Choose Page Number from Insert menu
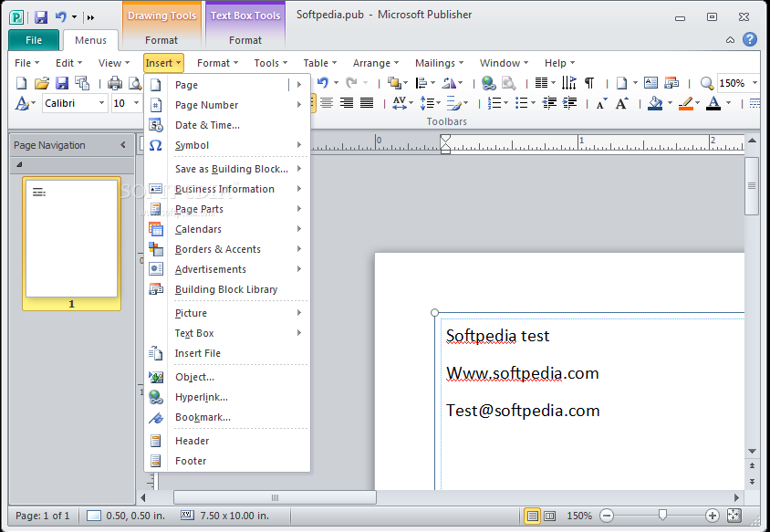 click(227, 105)
